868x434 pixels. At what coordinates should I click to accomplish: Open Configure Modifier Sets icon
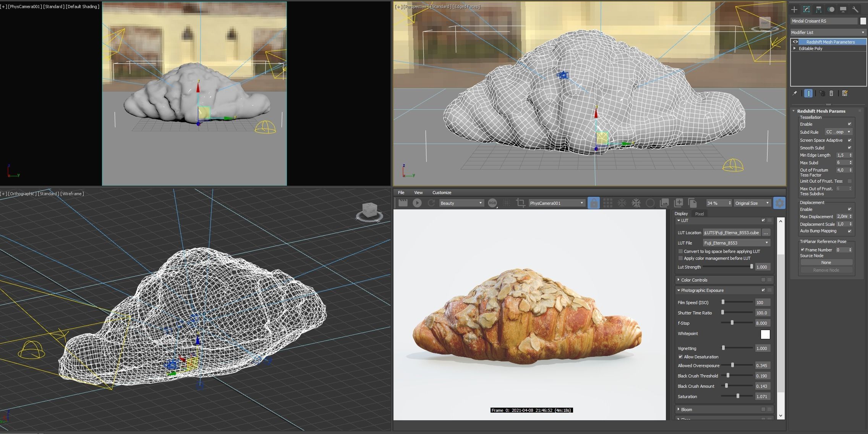(x=845, y=93)
